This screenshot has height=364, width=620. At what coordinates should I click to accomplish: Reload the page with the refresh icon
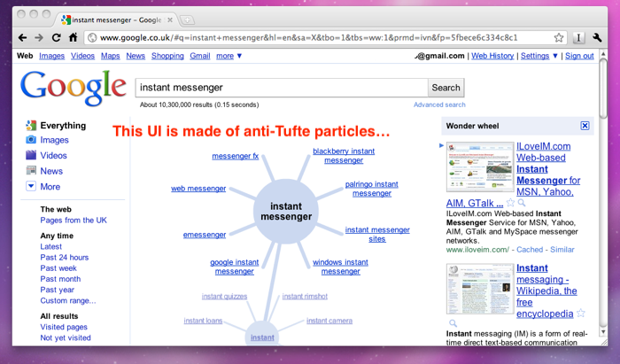(56, 37)
